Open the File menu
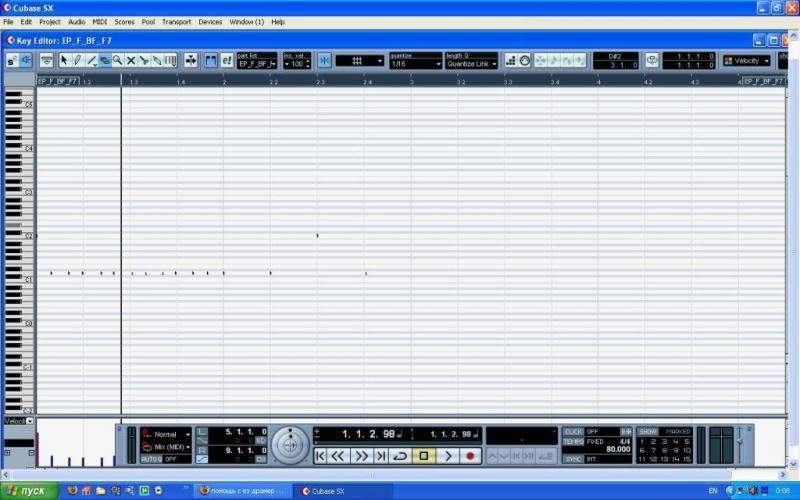 [8, 22]
